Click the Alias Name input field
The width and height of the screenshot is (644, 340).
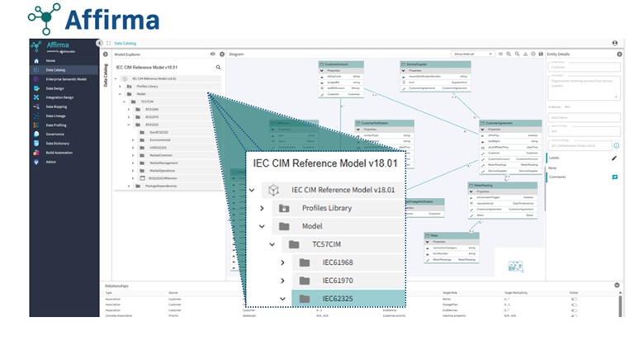pyautogui.click(x=584, y=117)
